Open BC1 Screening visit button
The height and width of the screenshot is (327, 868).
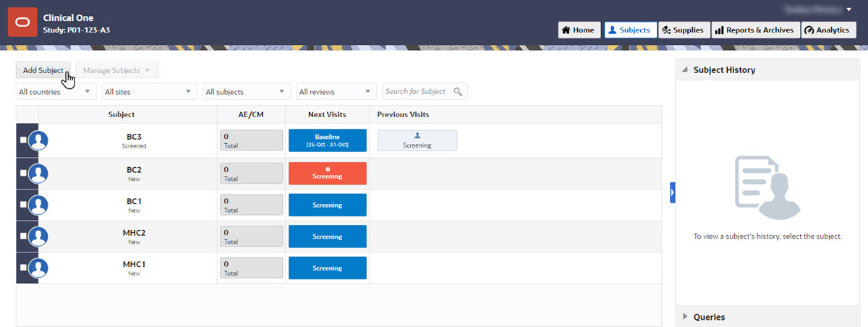pos(328,205)
